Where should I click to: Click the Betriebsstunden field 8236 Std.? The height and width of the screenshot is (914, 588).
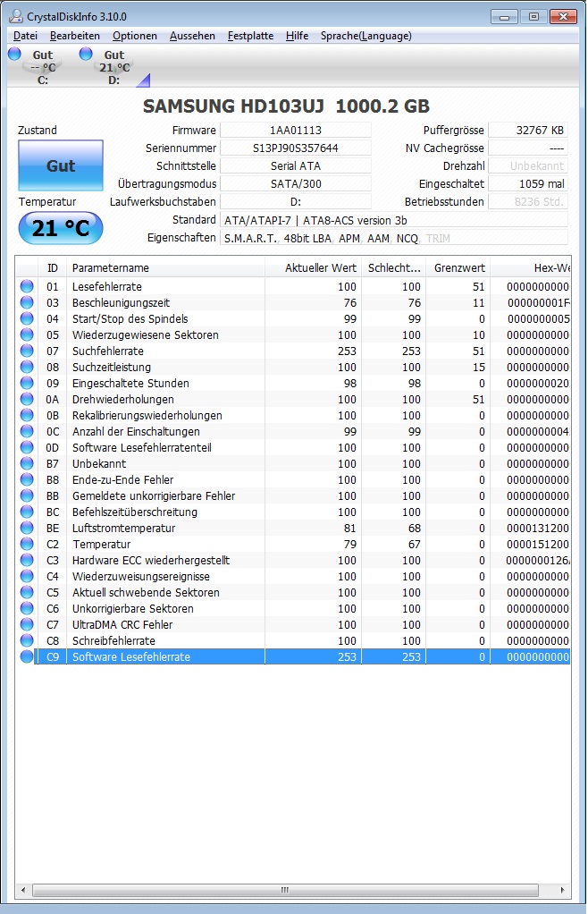click(x=528, y=202)
